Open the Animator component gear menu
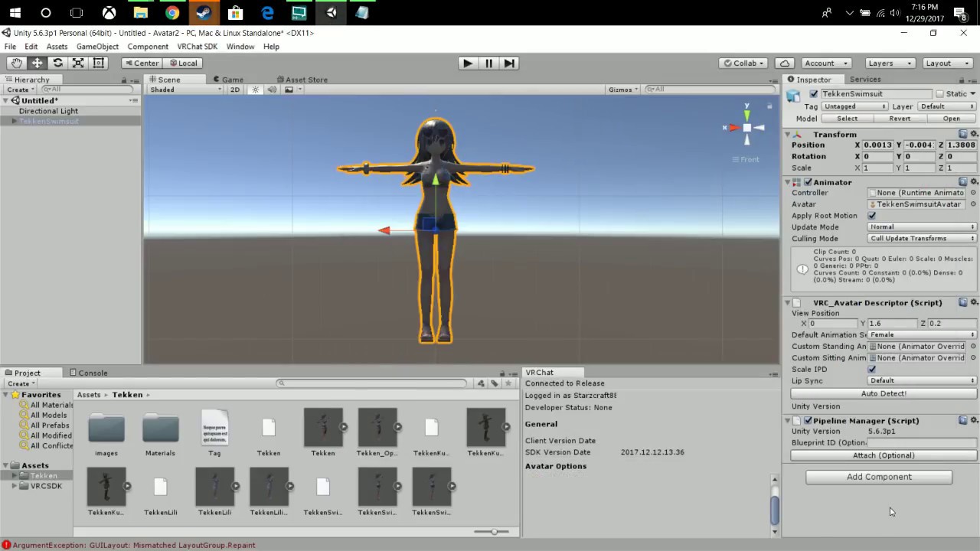Screen dimensions: 980x551 (x=974, y=182)
